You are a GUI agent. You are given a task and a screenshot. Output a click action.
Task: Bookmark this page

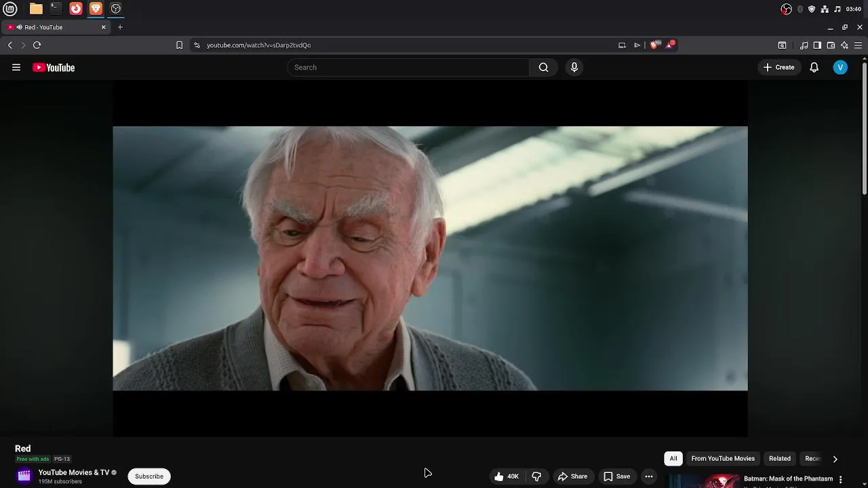179,45
